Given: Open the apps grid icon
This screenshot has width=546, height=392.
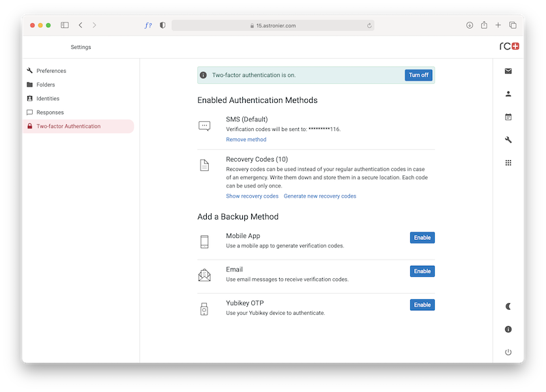Looking at the screenshot, I should click(508, 163).
